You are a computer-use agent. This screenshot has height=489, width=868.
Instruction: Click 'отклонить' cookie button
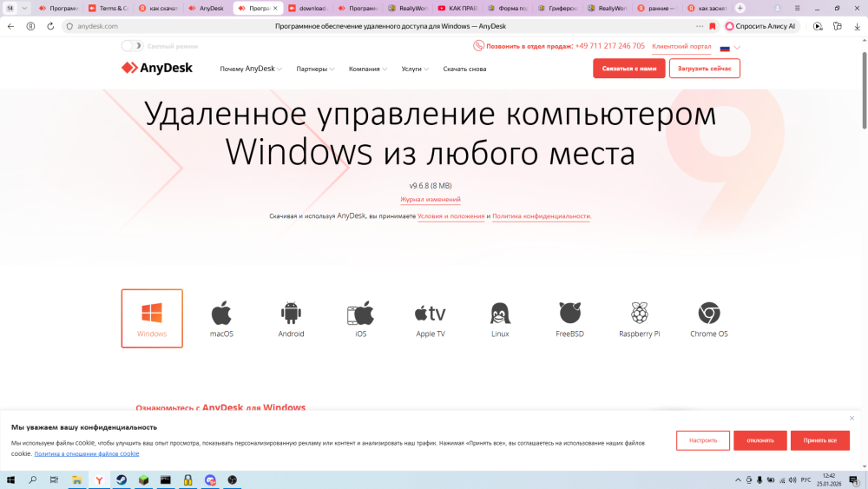[760, 441]
